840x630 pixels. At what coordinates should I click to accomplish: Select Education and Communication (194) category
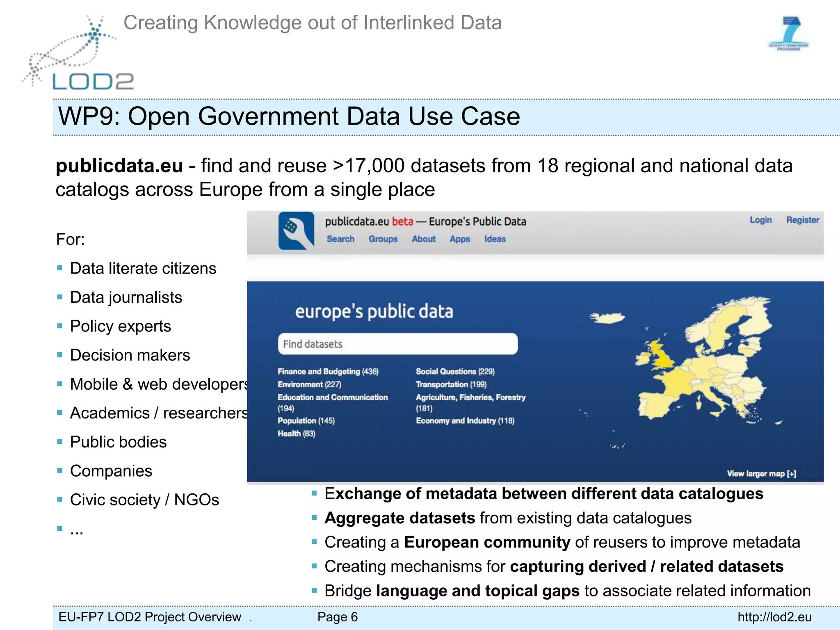(333, 402)
